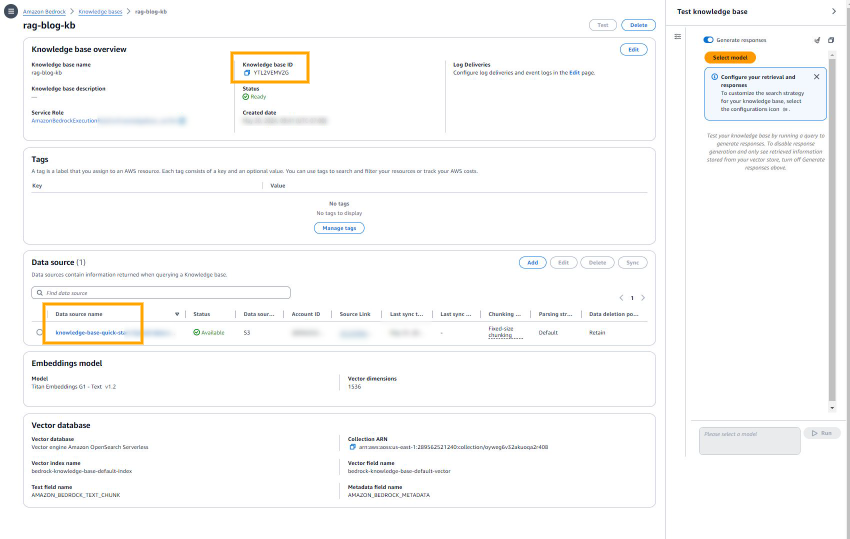The height and width of the screenshot is (539, 850).
Task: Click the Titan Embeddings G1 model text
Action: click(74, 387)
